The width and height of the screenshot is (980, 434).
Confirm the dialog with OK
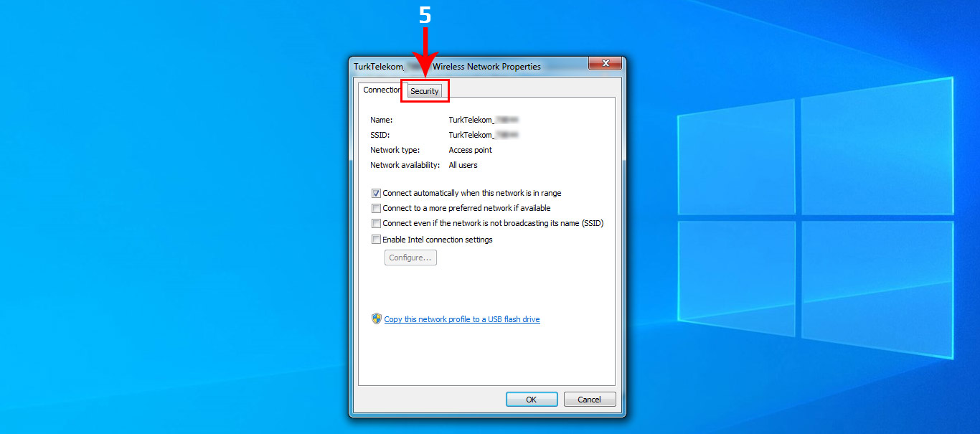pos(532,400)
